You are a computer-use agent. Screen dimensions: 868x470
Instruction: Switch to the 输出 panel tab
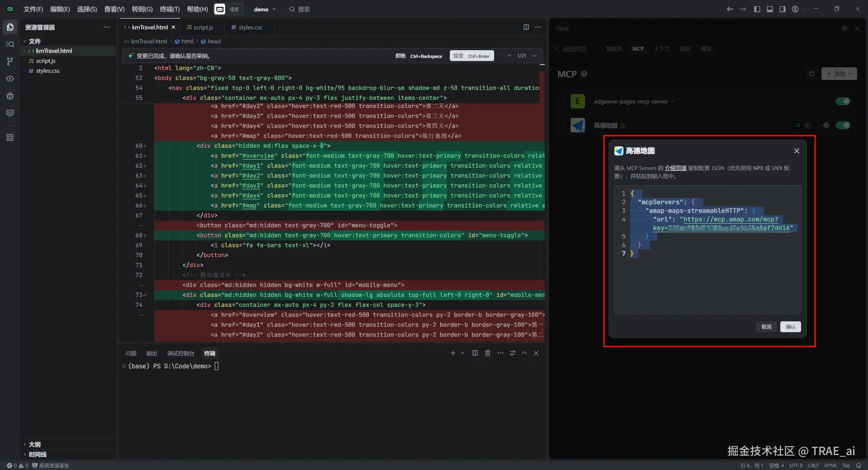click(152, 353)
